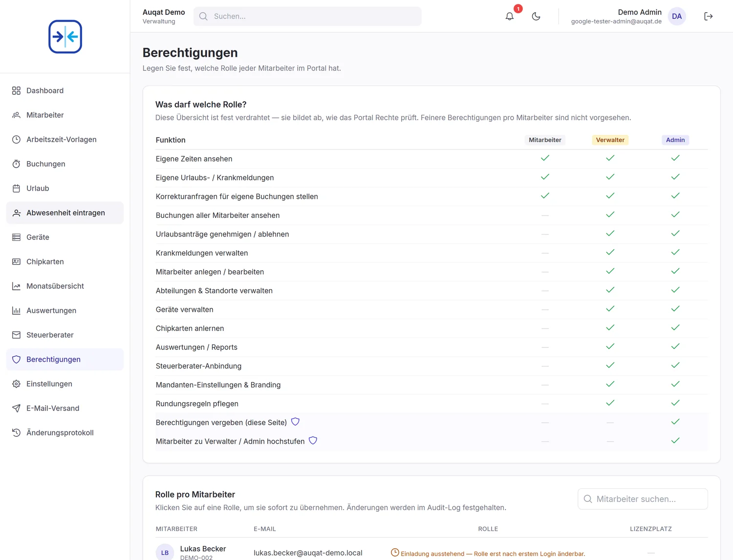Click the shield icon beside Berechtigungen vergeben
The image size is (733, 560).
[x=295, y=422]
